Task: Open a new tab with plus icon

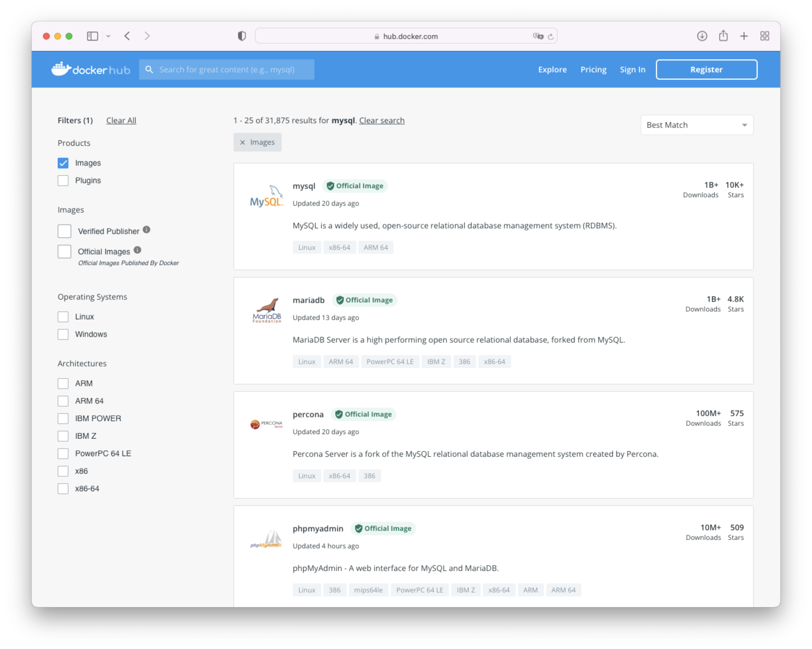Action: coord(744,36)
